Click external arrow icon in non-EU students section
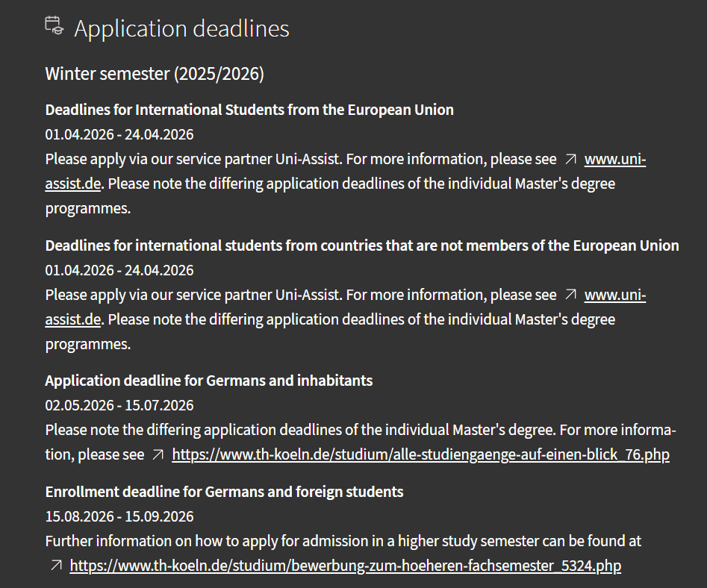This screenshot has width=707, height=588. coord(571,295)
